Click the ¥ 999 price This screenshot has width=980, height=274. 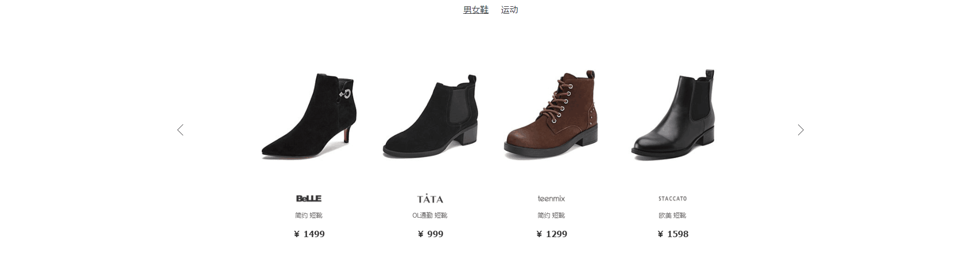pos(430,234)
